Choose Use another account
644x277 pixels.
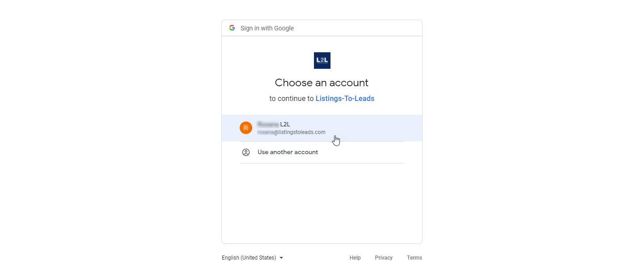point(288,152)
